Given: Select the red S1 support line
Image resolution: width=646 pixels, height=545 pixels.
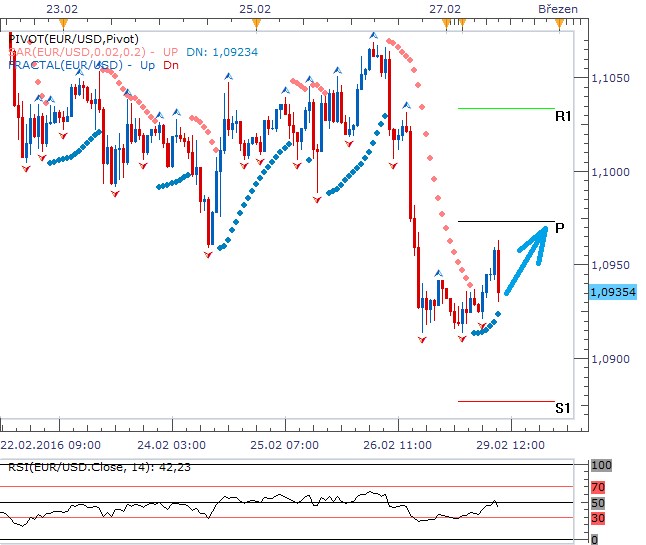Looking at the screenshot, I should pos(505,401).
